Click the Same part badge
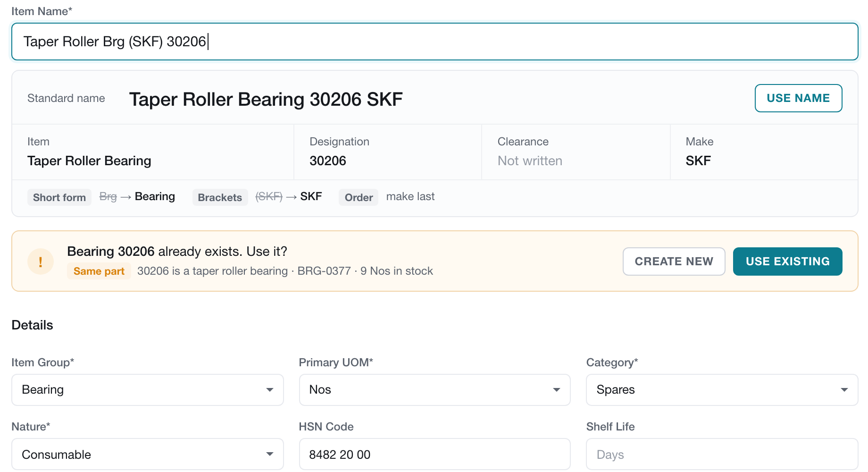 point(99,271)
